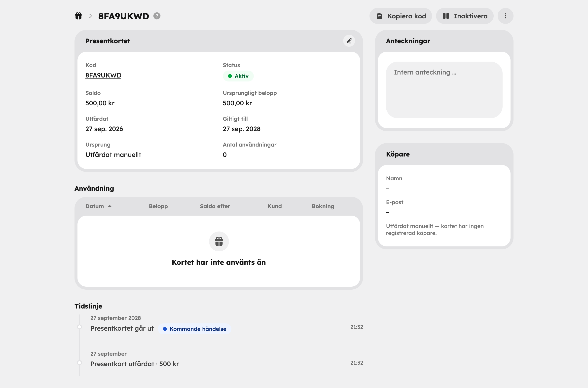Select timeline marker for Presentkortet går ut
This screenshot has width=588, height=388.
click(x=79, y=327)
